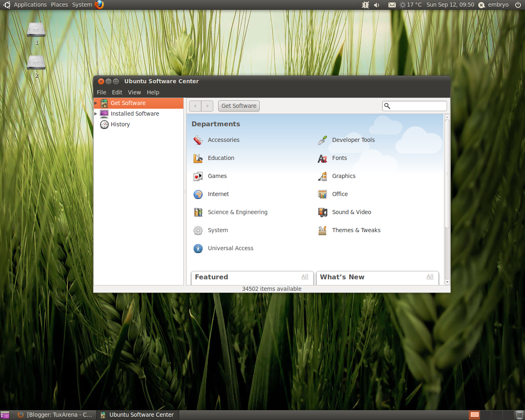This screenshot has width=525, height=420.
Task: Click the Get Software sidebar icon
Action: click(x=104, y=103)
